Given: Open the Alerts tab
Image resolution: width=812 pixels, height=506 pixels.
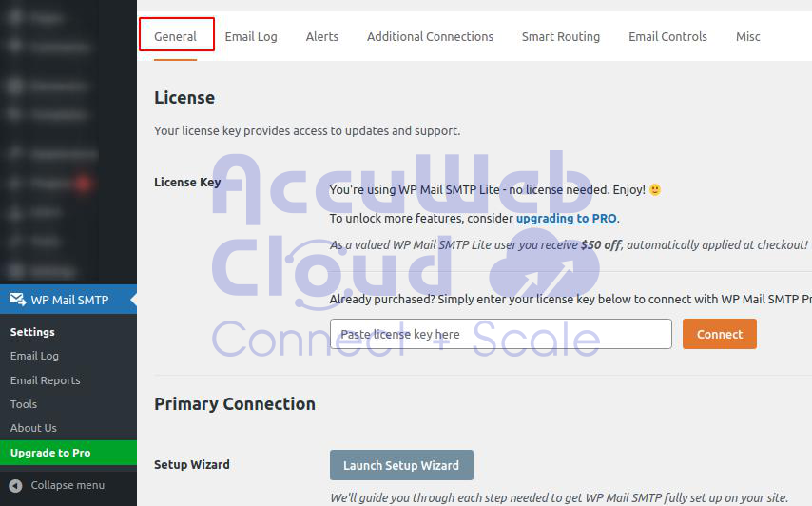Looking at the screenshot, I should click(321, 37).
